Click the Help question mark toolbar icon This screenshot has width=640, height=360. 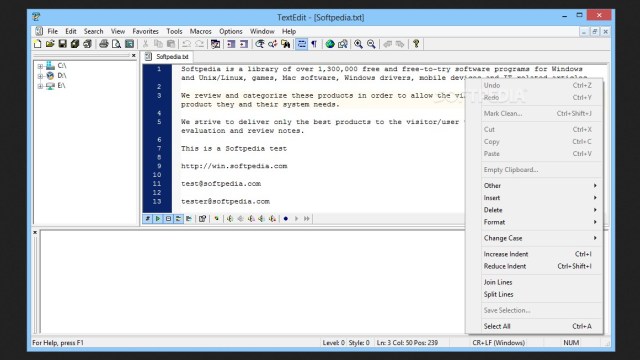416,44
